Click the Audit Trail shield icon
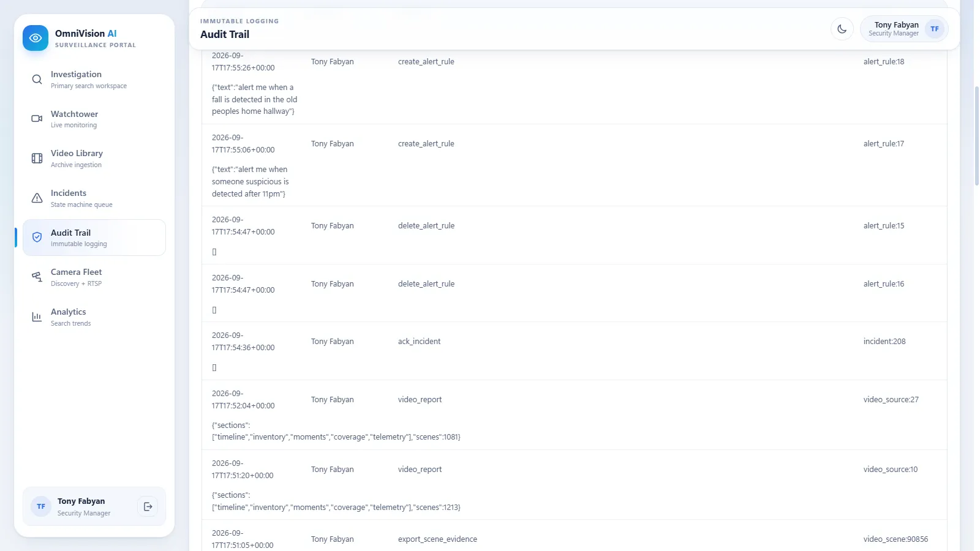Image resolution: width=980 pixels, height=551 pixels. coord(37,238)
